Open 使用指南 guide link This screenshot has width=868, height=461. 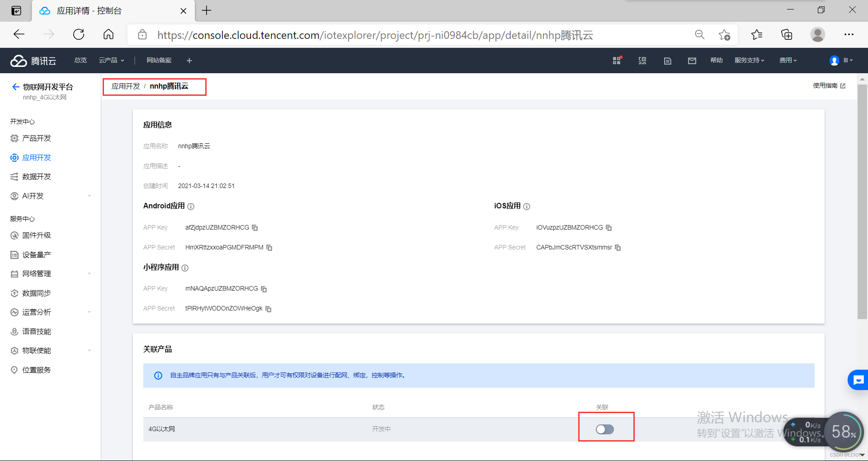(x=829, y=86)
